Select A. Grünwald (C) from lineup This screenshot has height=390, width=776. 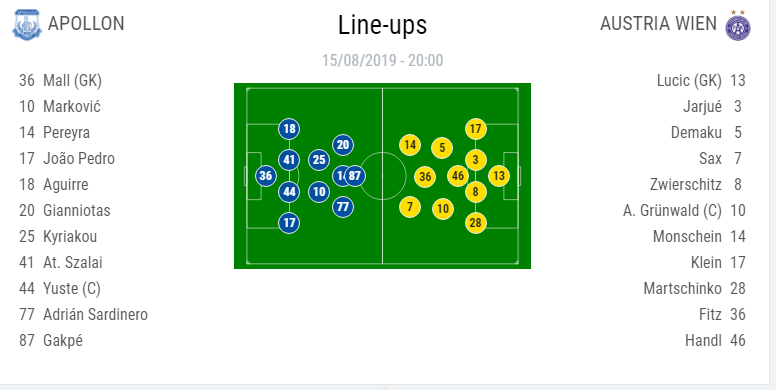pos(672,210)
